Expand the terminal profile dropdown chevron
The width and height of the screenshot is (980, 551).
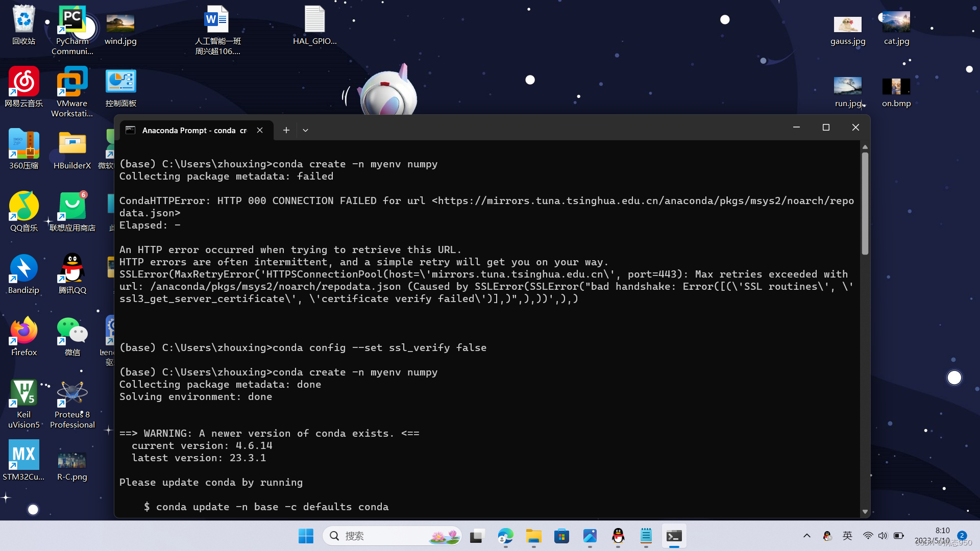pyautogui.click(x=305, y=130)
